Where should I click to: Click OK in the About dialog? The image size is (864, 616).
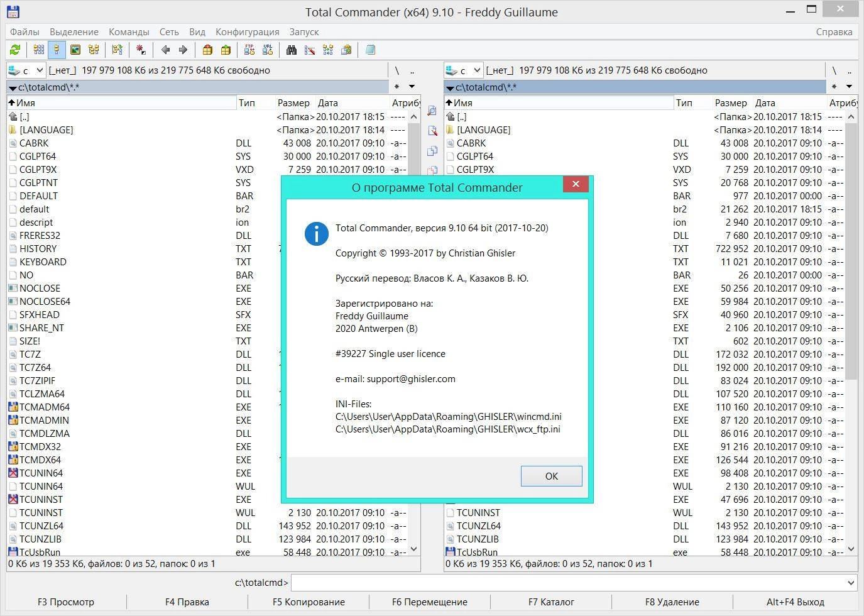point(552,476)
